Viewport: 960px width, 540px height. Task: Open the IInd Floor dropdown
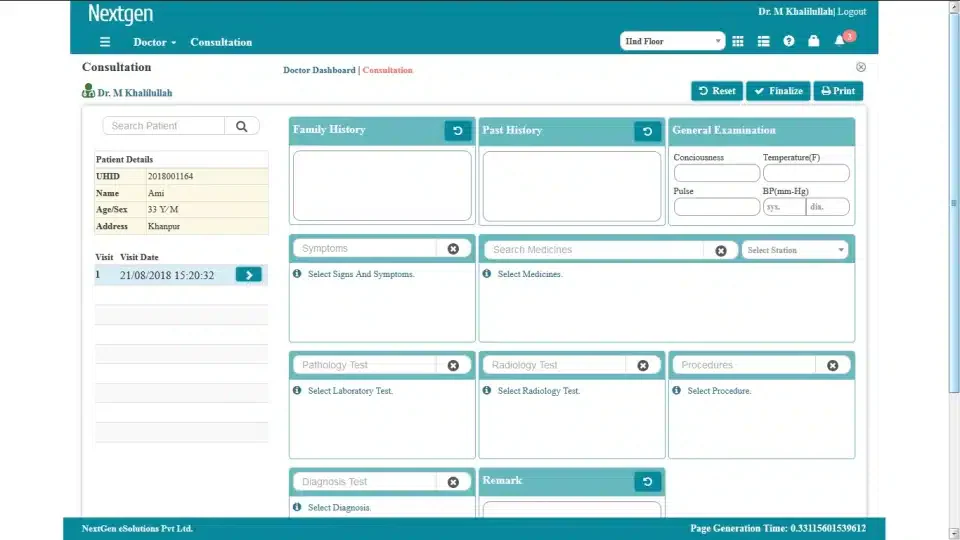click(672, 41)
